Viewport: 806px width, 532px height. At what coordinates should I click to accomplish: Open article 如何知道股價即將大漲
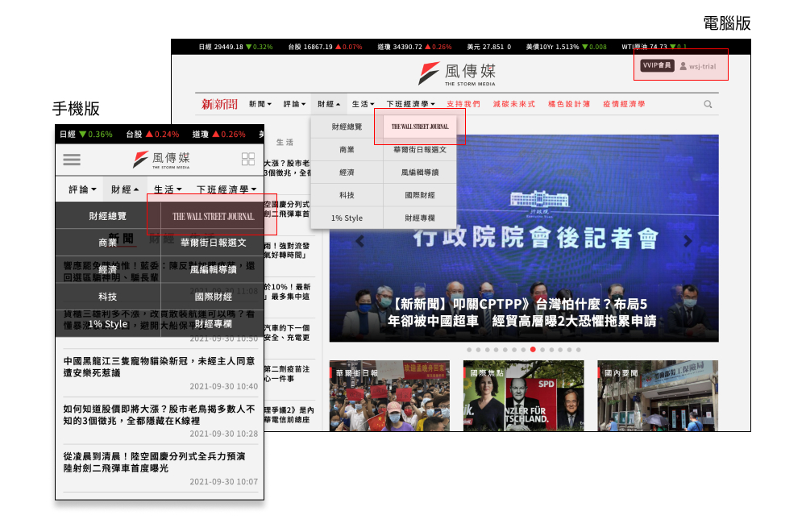click(x=160, y=415)
